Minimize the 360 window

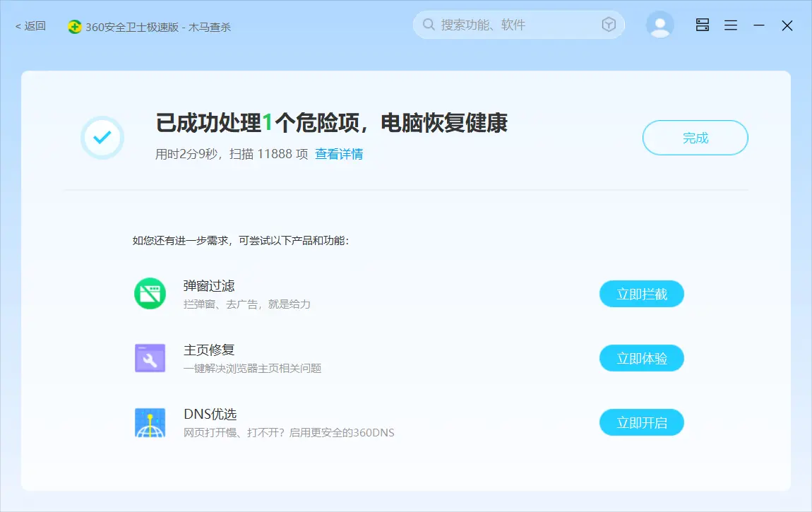[x=758, y=25]
